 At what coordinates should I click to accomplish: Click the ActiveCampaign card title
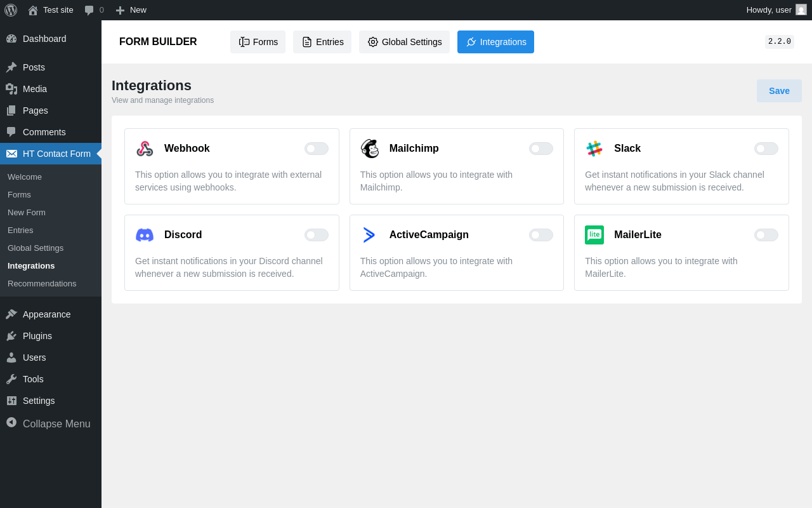coord(429,235)
